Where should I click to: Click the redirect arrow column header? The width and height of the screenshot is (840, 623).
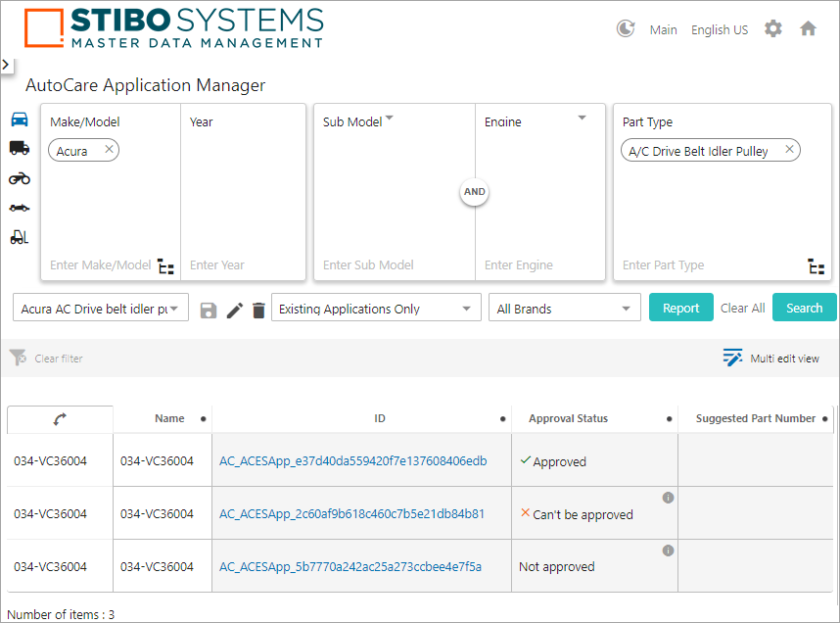[x=60, y=419]
